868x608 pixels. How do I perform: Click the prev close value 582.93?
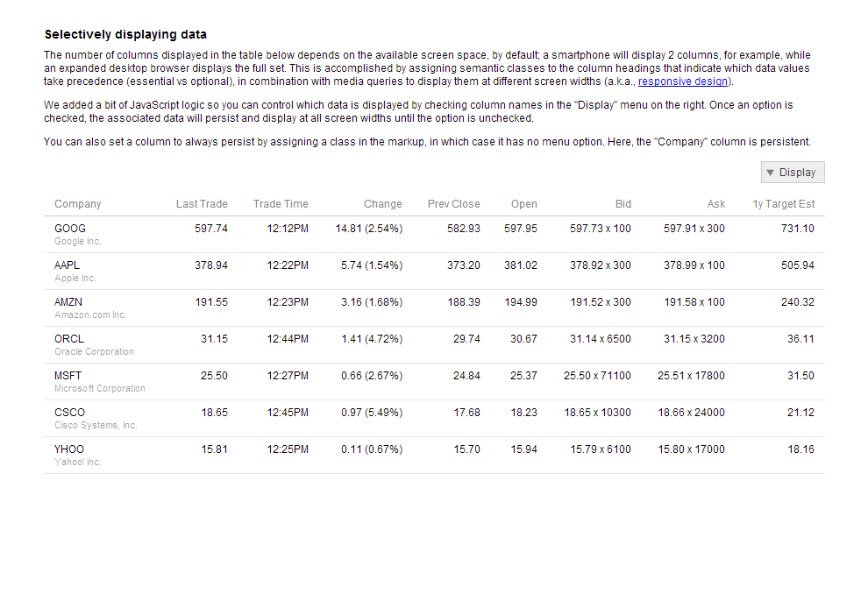click(463, 229)
